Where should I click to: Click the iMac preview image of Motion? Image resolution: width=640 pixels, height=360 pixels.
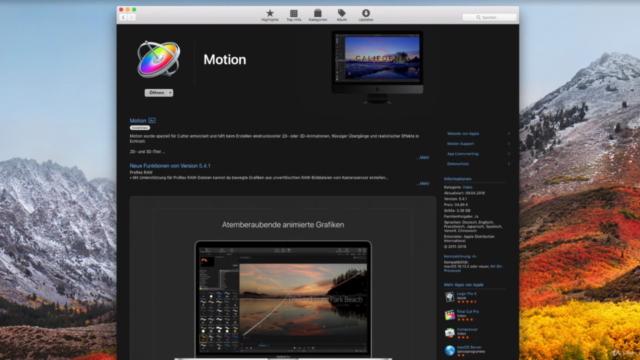[x=377, y=67]
